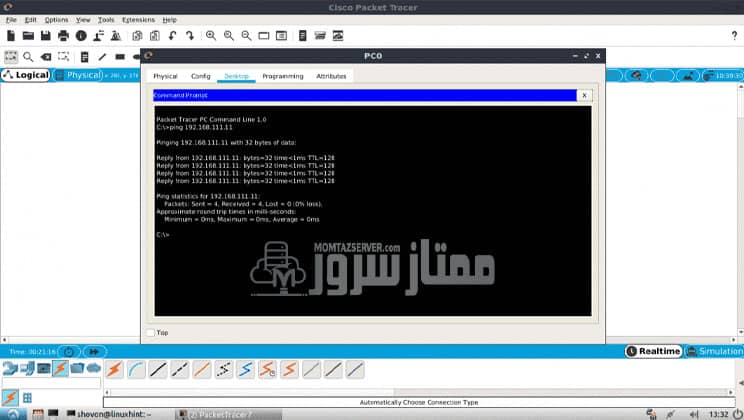Click the power icon in system tray
The height and width of the screenshot is (420, 744).
737,414
